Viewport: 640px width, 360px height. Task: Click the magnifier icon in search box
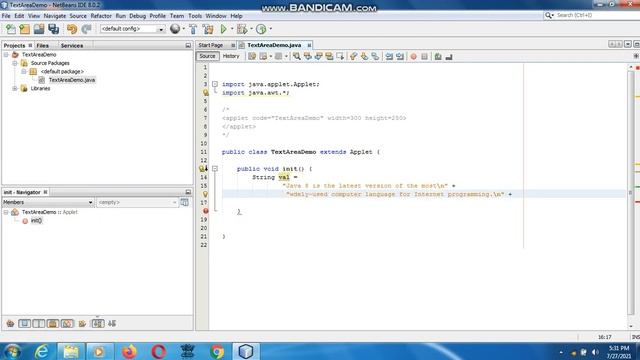pos(548,15)
